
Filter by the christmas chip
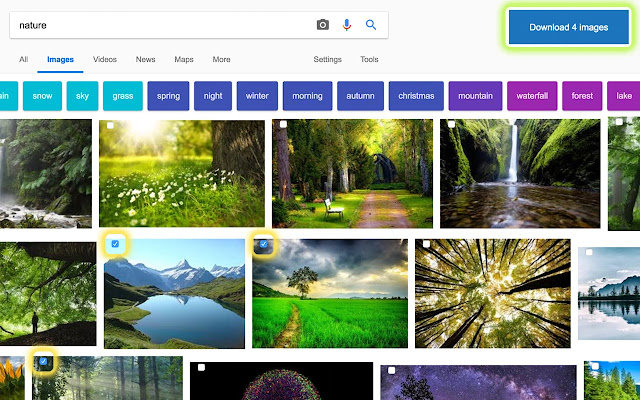(x=416, y=96)
